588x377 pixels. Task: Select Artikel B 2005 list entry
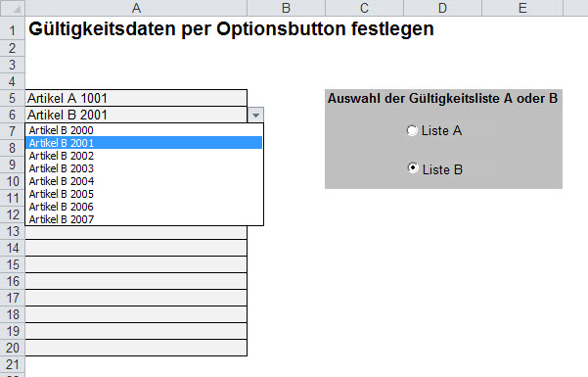(144, 194)
